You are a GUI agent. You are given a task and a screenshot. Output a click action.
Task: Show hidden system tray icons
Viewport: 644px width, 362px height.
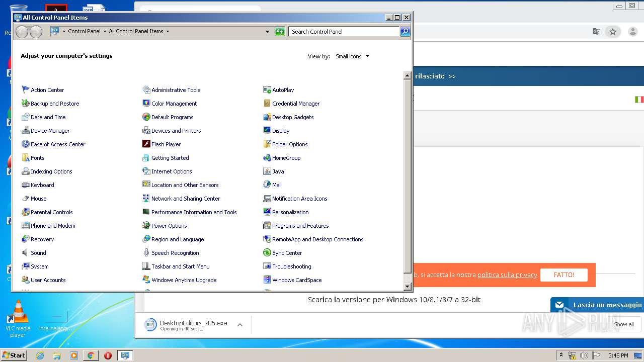tap(561, 355)
